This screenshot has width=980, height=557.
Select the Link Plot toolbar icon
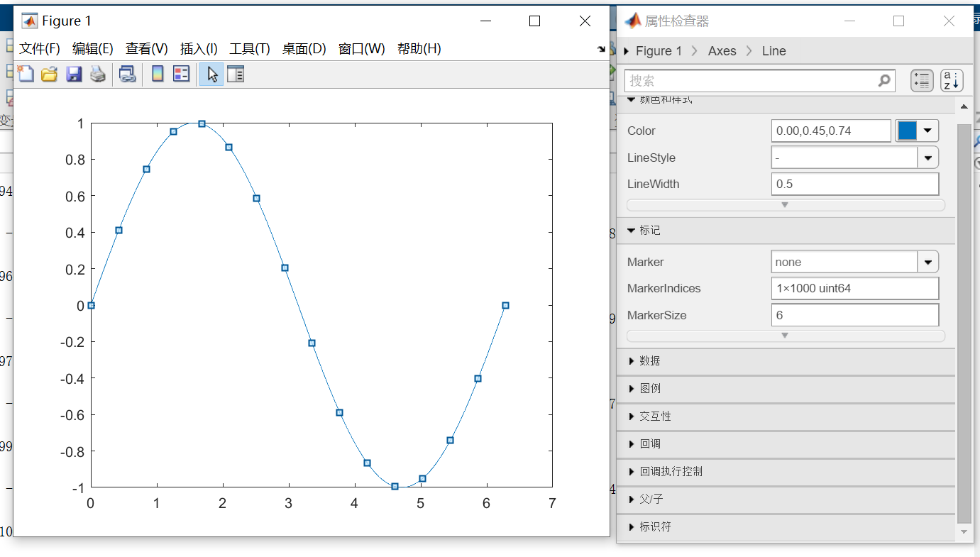[x=128, y=74]
